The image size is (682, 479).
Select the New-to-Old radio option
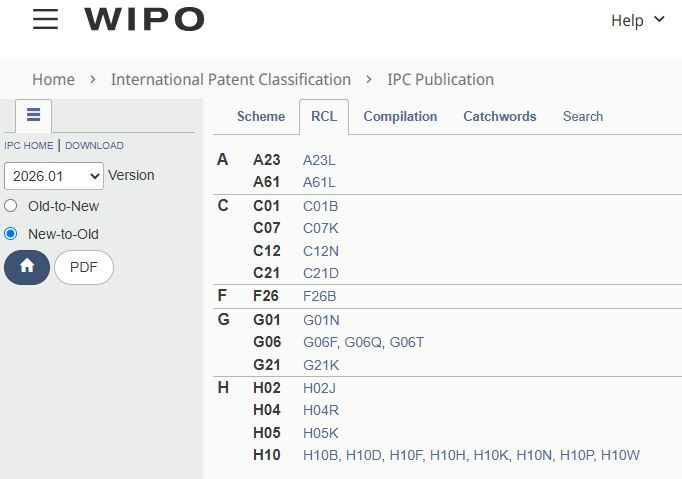(10, 234)
